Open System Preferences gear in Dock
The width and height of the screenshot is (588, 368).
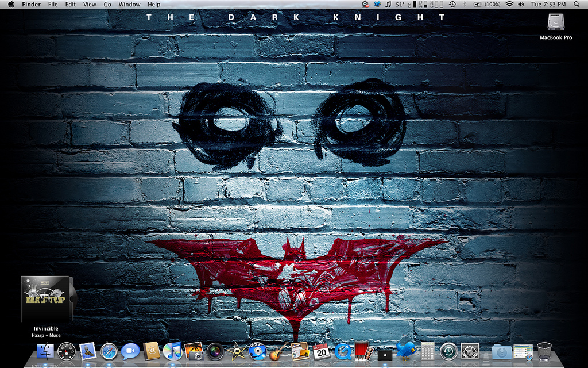470,351
